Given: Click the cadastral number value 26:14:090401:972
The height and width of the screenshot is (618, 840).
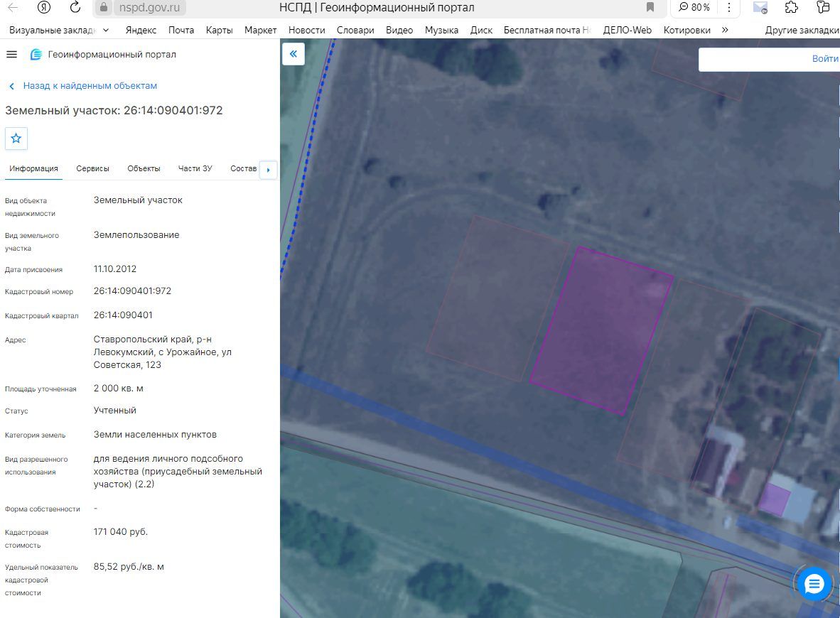Looking at the screenshot, I should (132, 291).
